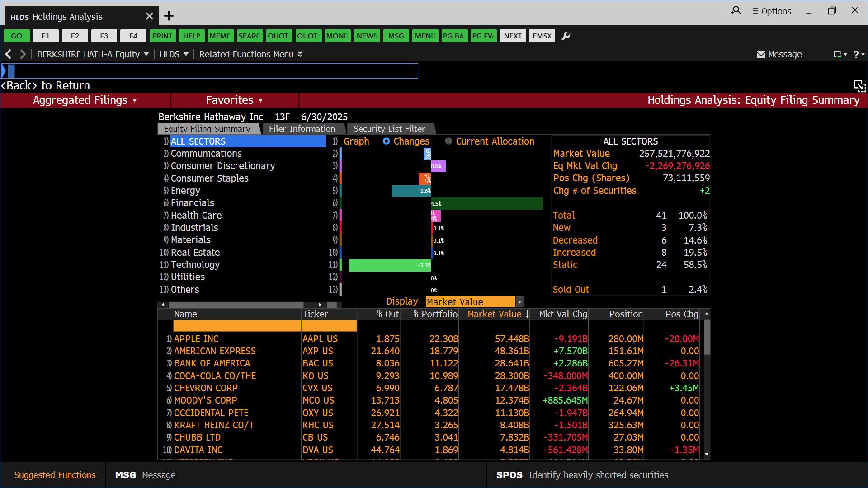This screenshot has width=868, height=488.
Task: Click SPOS heavily shorted securities suggestion
Action: 582,475
